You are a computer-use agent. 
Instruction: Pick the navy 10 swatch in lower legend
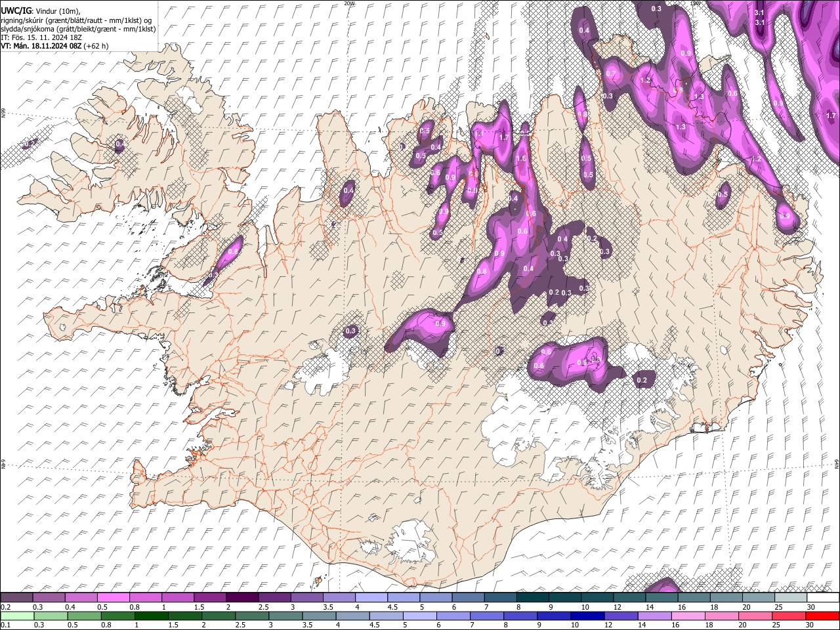[587, 616]
